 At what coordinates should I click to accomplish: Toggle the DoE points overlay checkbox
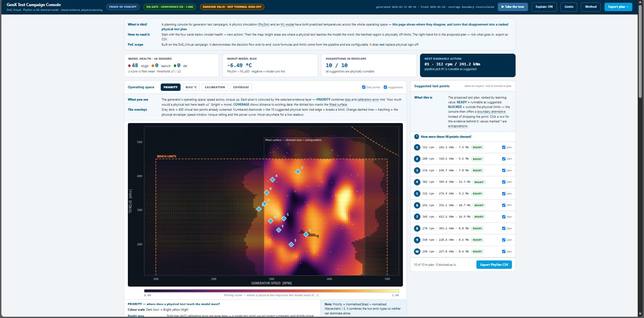364,87
